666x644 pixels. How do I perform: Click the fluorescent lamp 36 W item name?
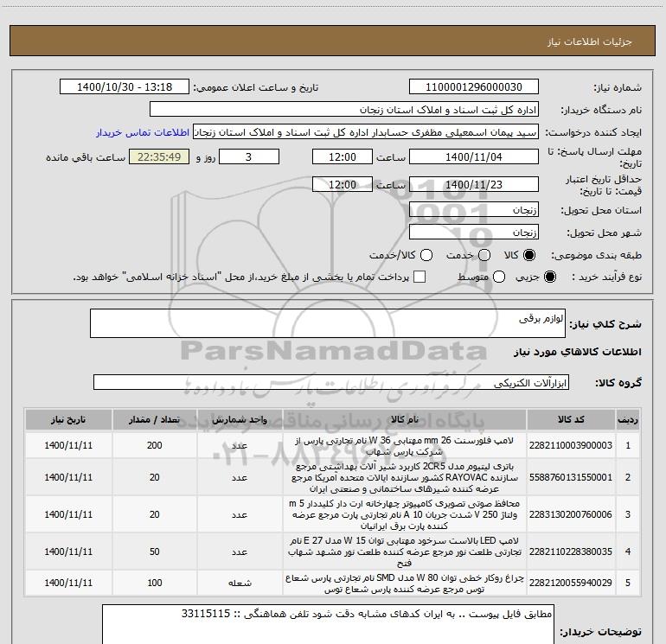(405, 446)
